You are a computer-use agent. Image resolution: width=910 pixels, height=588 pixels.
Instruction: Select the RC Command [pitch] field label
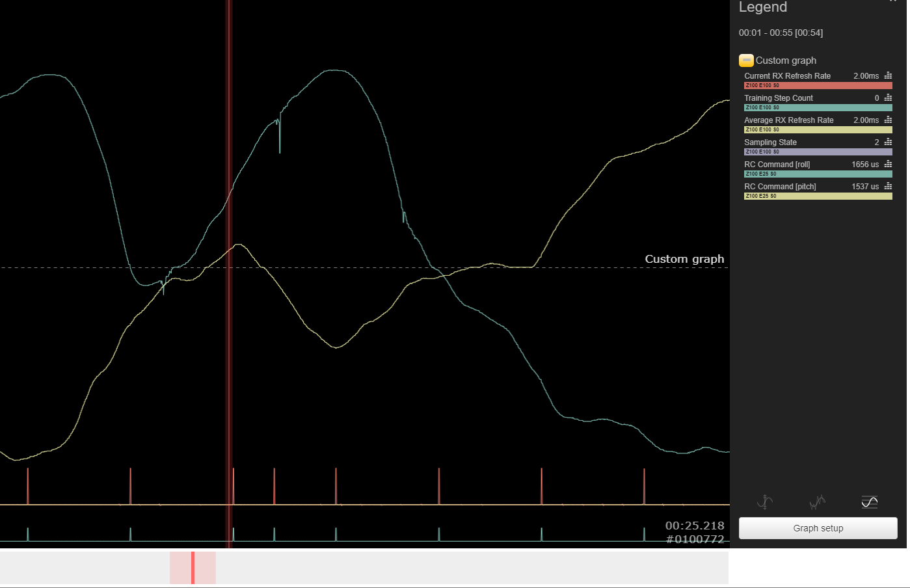[x=780, y=187]
